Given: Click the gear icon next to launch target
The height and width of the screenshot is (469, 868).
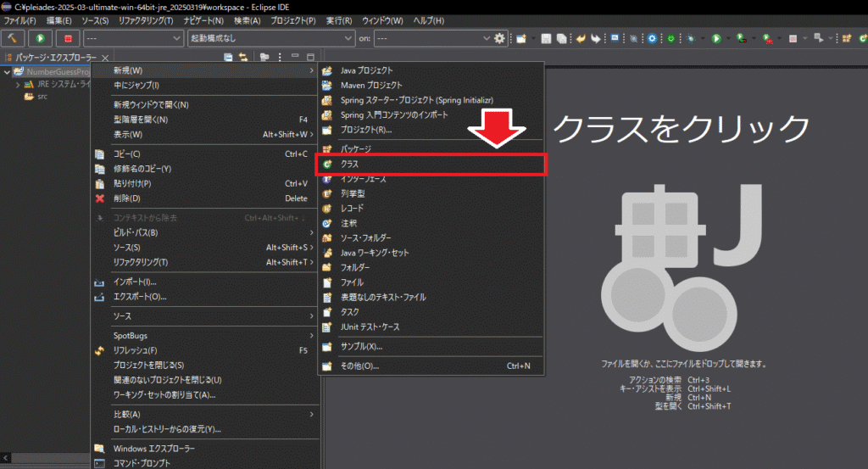Looking at the screenshot, I should coord(499,38).
